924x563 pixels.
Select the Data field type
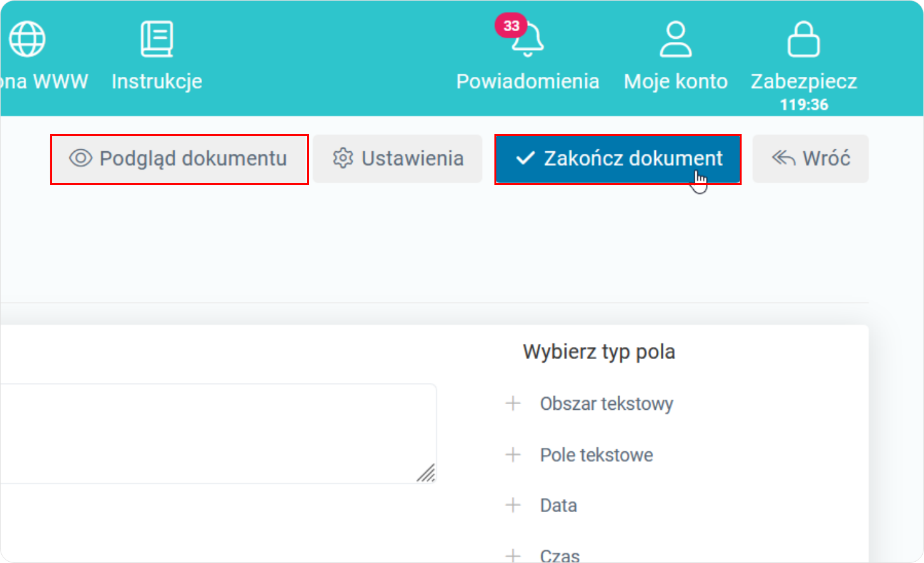pyautogui.click(x=558, y=505)
